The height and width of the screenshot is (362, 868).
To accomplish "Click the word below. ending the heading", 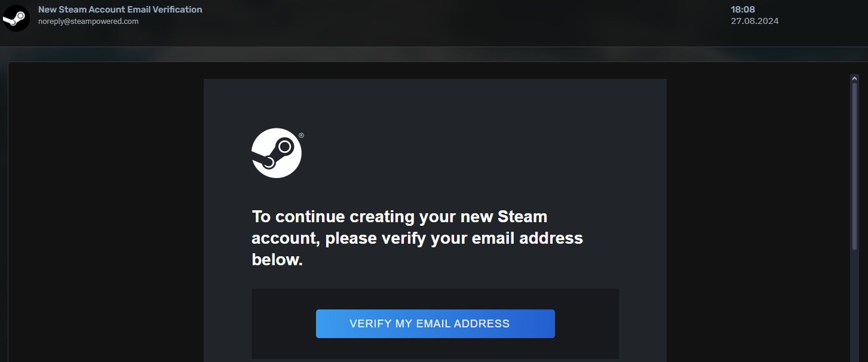I will pos(277,260).
